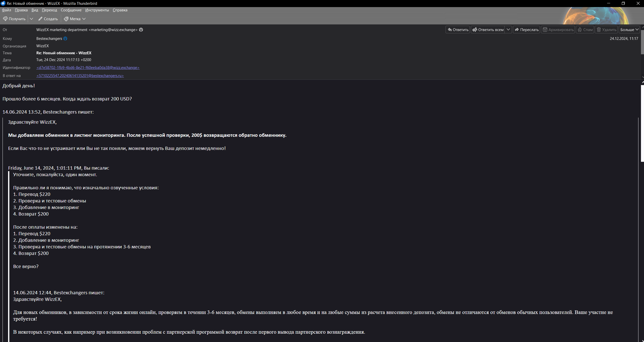Viewport: 644px width, 342px height.
Task: Click the Get Messages (Получить) button
Action: click(14, 19)
